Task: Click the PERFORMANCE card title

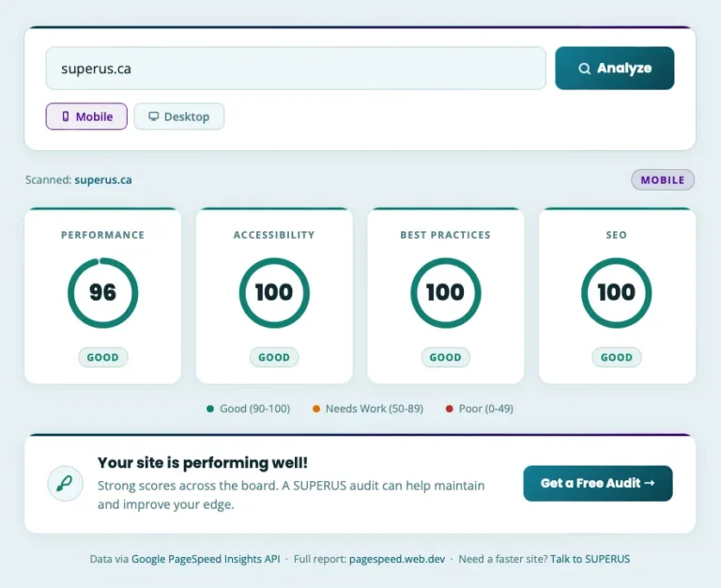Action: pos(102,235)
